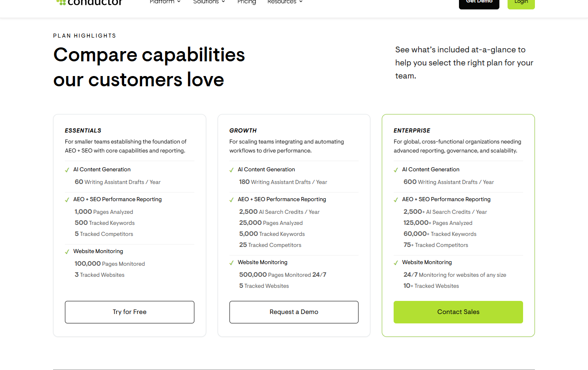
Task: Click '5,000 Tracked Keywords' text
Action: click(272, 234)
